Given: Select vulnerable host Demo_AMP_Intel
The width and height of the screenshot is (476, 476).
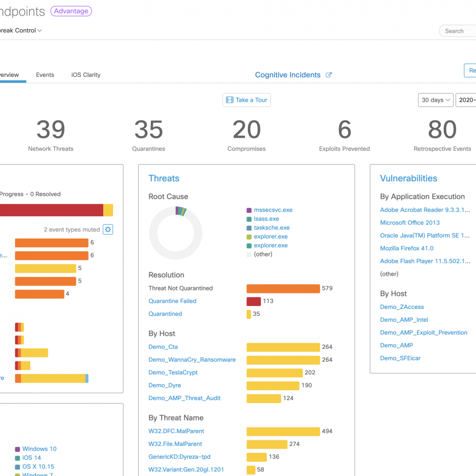Looking at the screenshot, I should click(x=404, y=320).
